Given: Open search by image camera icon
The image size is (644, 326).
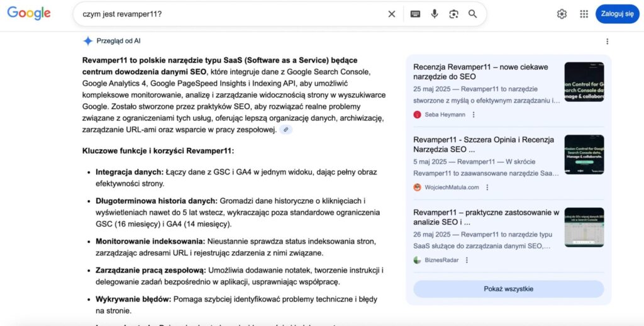Looking at the screenshot, I should [x=453, y=14].
